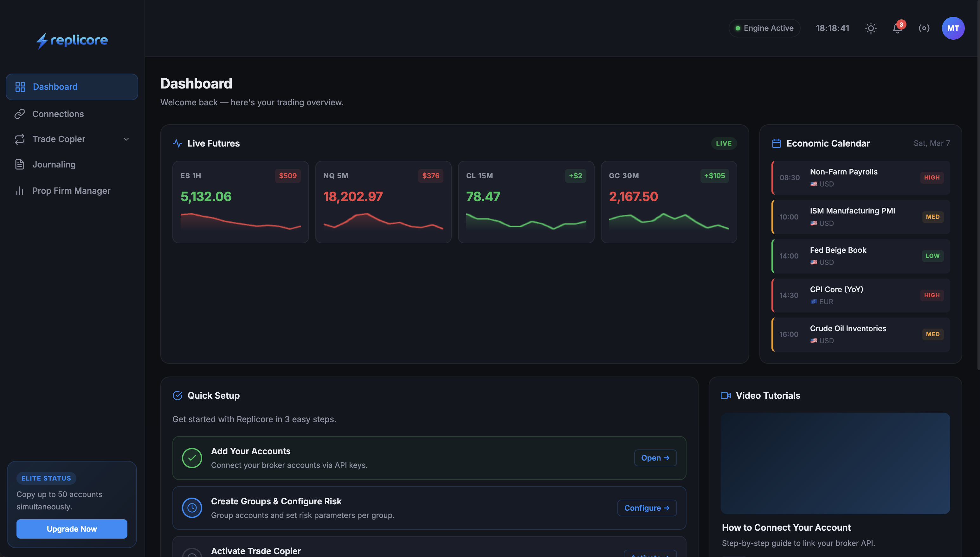Open the MT profile avatar
The height and width of the screenshot is (557, 980).
click(953, 28)
